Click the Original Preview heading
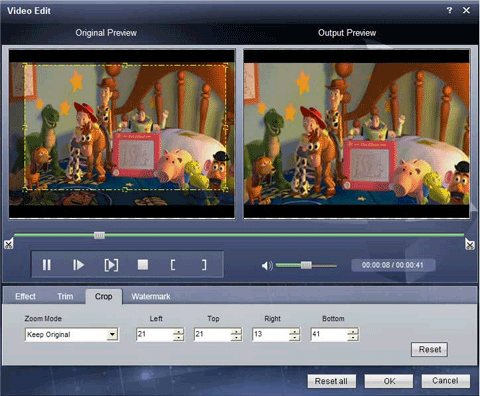 pyautogui.click(x=106, y=33)
